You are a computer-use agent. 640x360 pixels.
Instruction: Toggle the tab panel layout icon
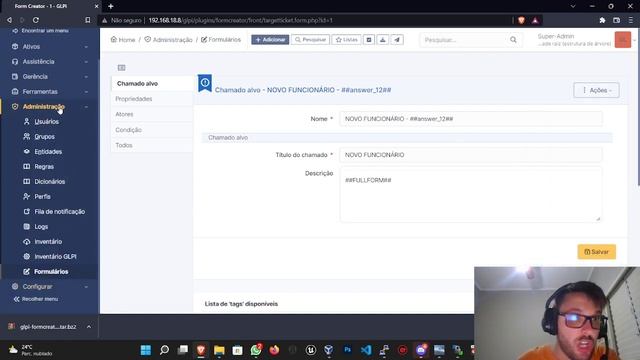[121, 67]
